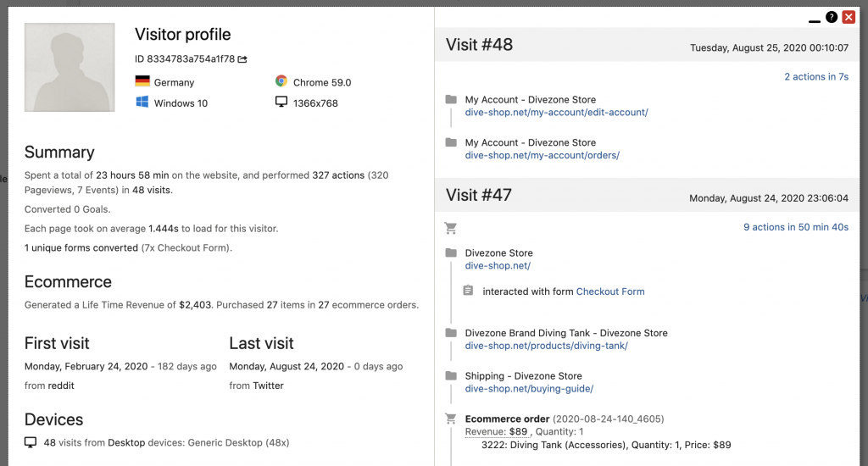This screenshot has height=466, width=868.
Task: Click the 'from reddit' first visit referrer
Action: point(49,386)
